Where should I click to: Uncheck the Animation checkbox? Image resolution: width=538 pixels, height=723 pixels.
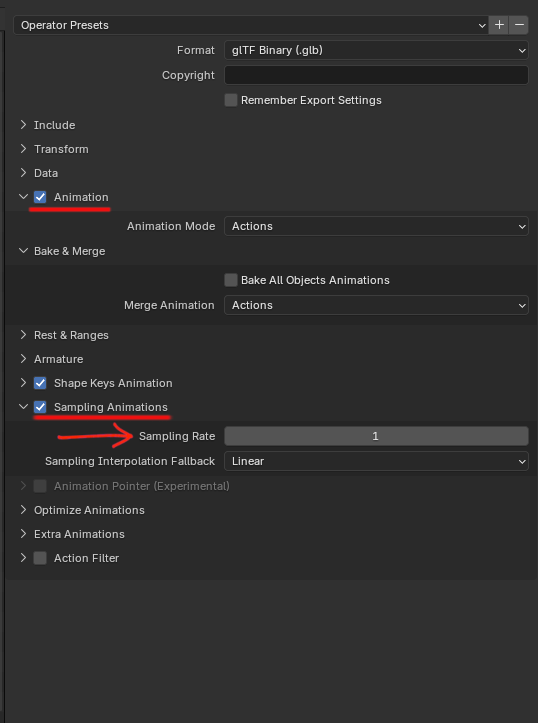click(40, 197)
